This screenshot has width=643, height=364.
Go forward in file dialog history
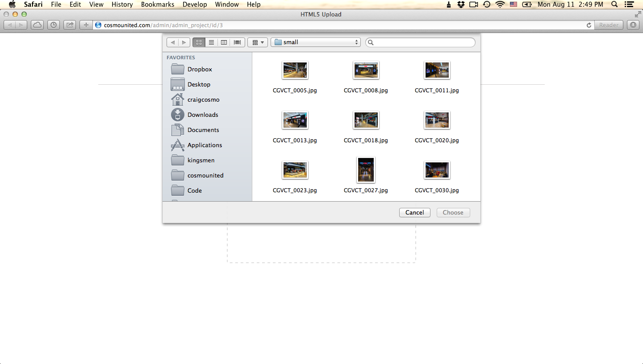point(184,42)
